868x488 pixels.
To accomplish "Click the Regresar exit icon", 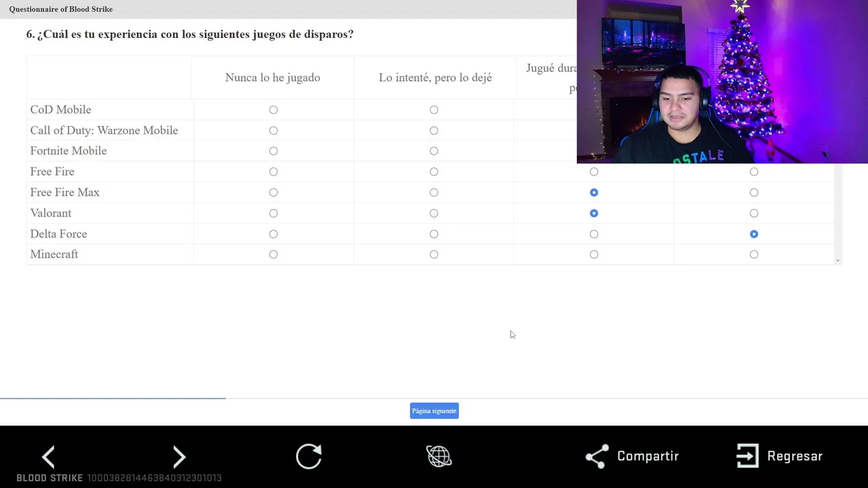I will click(747, 456).
